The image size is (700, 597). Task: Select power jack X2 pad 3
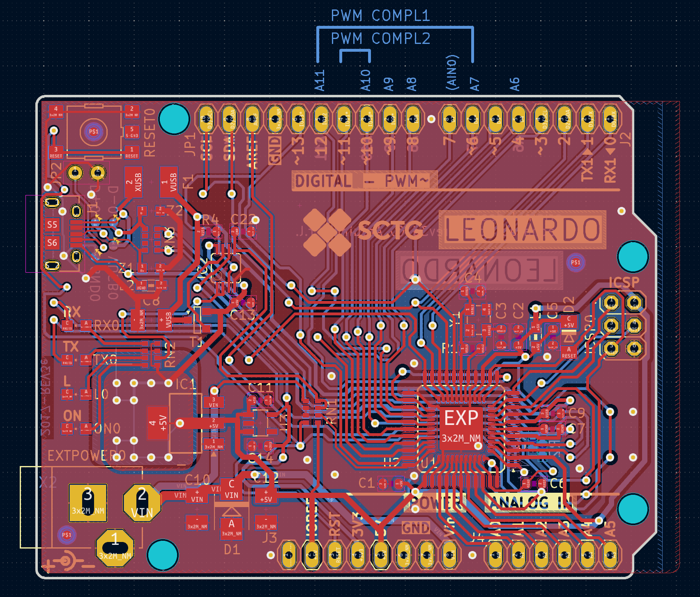click(x=88, y=503)
